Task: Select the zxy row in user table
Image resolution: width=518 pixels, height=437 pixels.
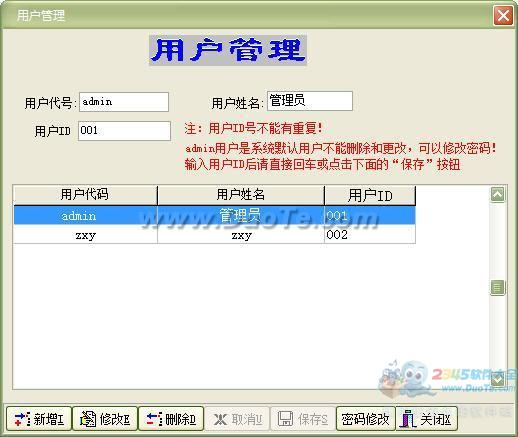Action: (x=214, y=235)
